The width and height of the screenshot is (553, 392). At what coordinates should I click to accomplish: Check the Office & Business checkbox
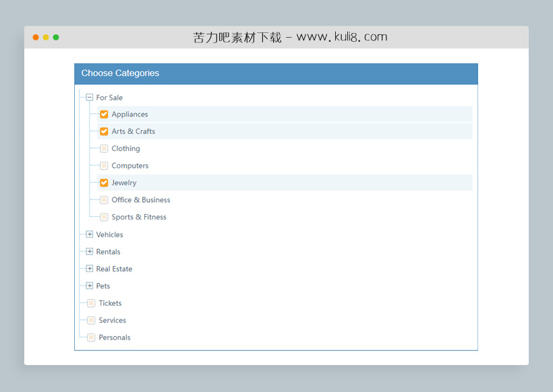click(104, 200)
